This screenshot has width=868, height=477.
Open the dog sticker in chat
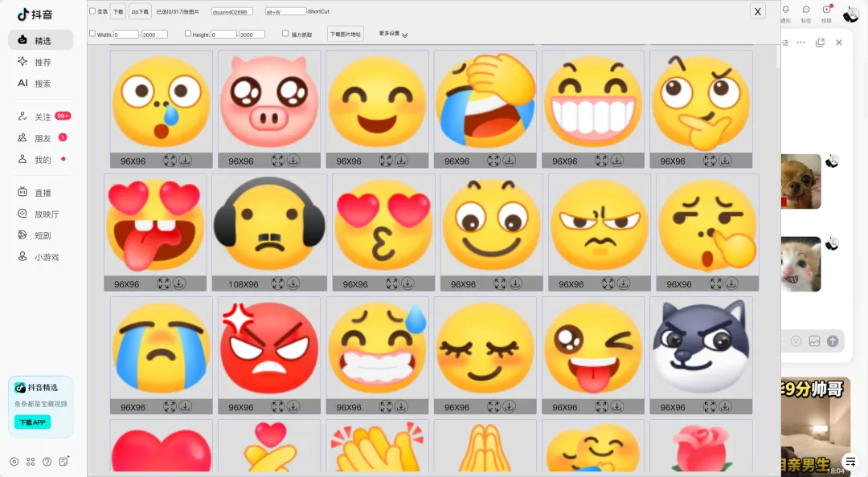pyautogui.click(x=801, y=181)
